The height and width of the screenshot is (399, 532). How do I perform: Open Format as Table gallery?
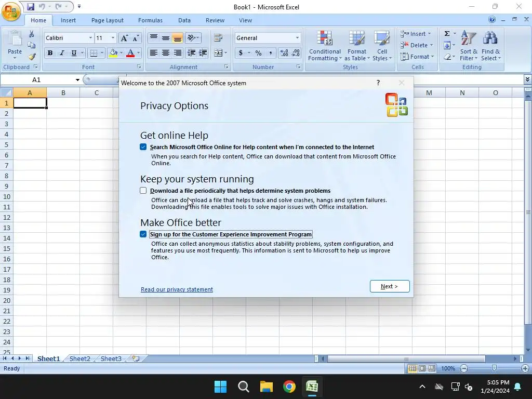click(357, 46)
